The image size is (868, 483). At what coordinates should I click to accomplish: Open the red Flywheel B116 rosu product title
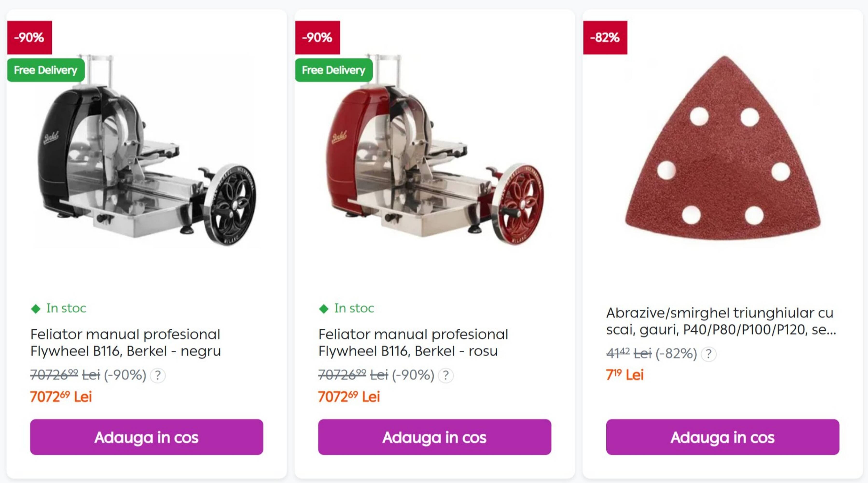point(413,343)
